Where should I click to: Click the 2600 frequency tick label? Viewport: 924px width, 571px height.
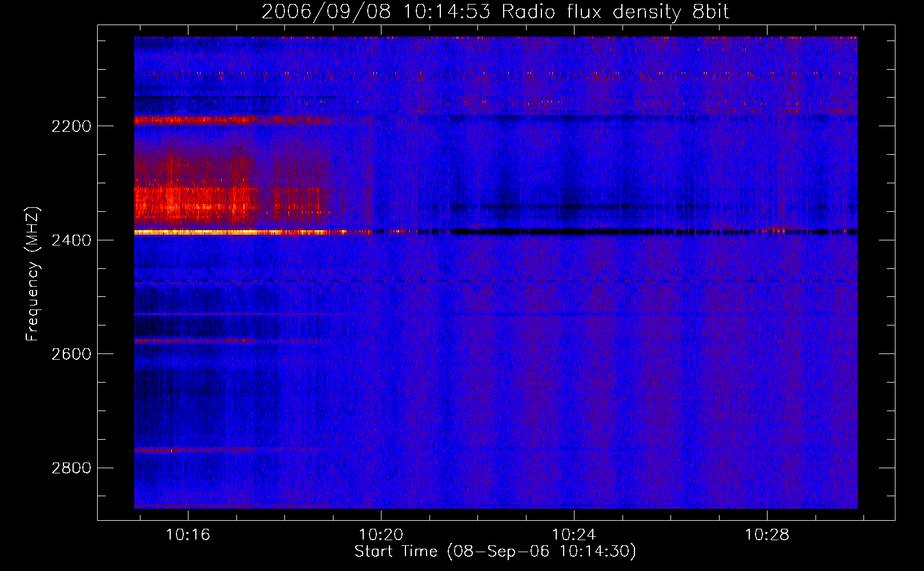click(71, 354)
